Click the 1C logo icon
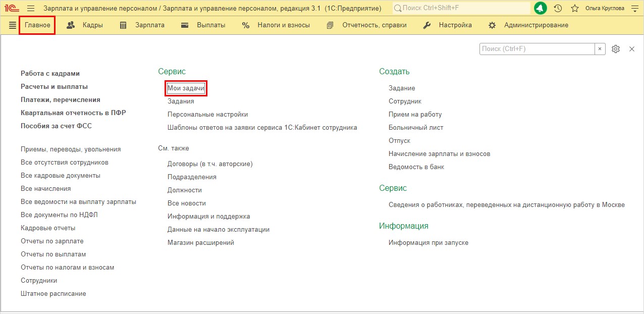The image size is (644, 314). tap(12, 8)
